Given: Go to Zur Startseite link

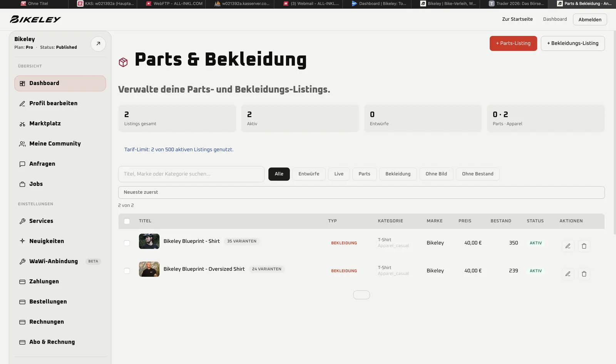Looking at the screenshot, I should (x=517, y=19).
